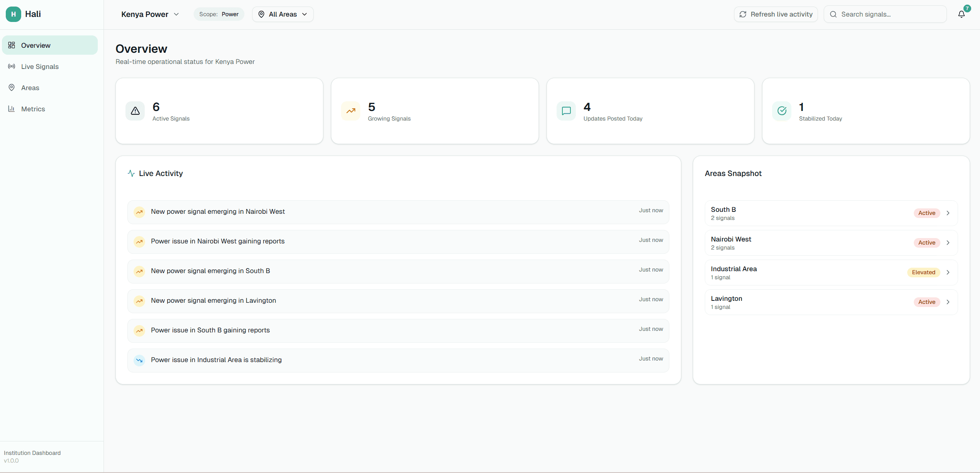Go to Overview in the sidebar
Viewport: 980px width, 473px height.
pyautogui.click(x=50, y=45)
